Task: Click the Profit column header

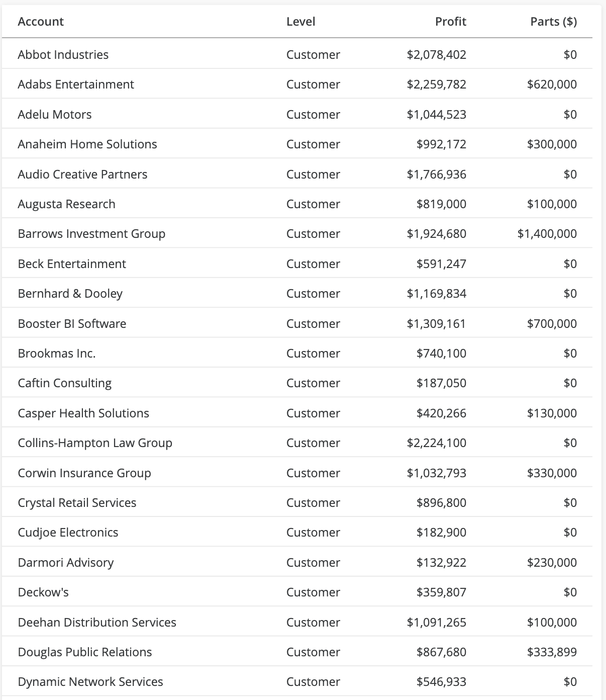Action: [450, 22]
